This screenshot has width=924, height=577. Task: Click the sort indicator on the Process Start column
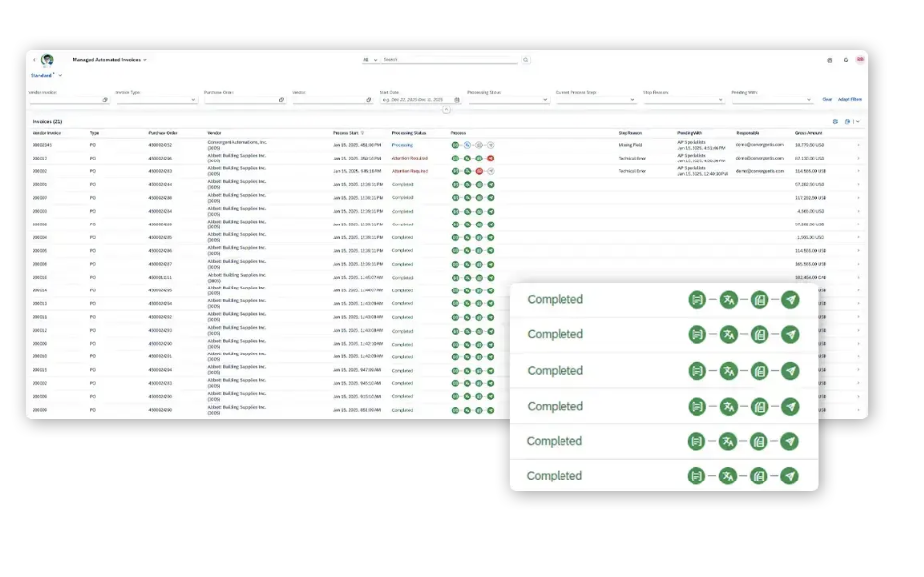coord(363,133)
